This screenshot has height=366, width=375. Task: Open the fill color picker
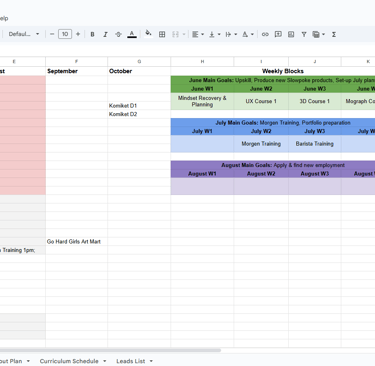point(149,34)
